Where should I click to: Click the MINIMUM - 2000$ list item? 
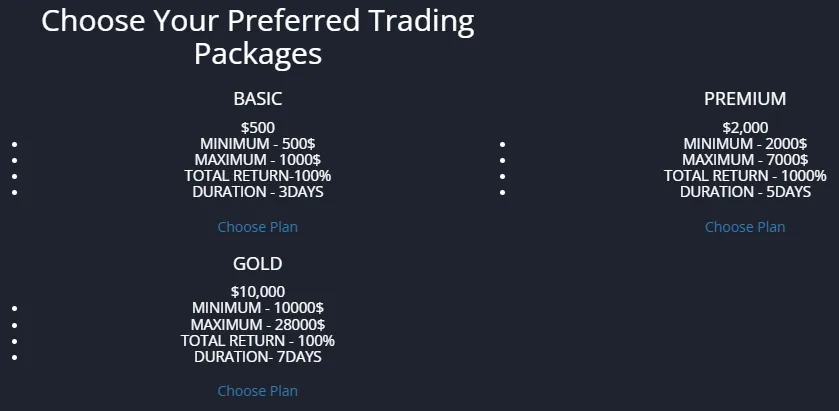(745, 144)
